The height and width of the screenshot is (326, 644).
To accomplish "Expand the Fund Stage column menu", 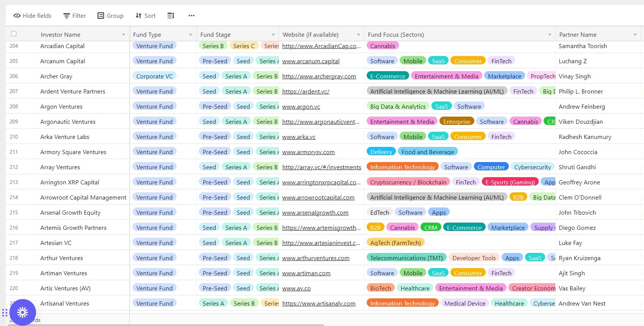I will pyautogui.click(x=273, y=35).
